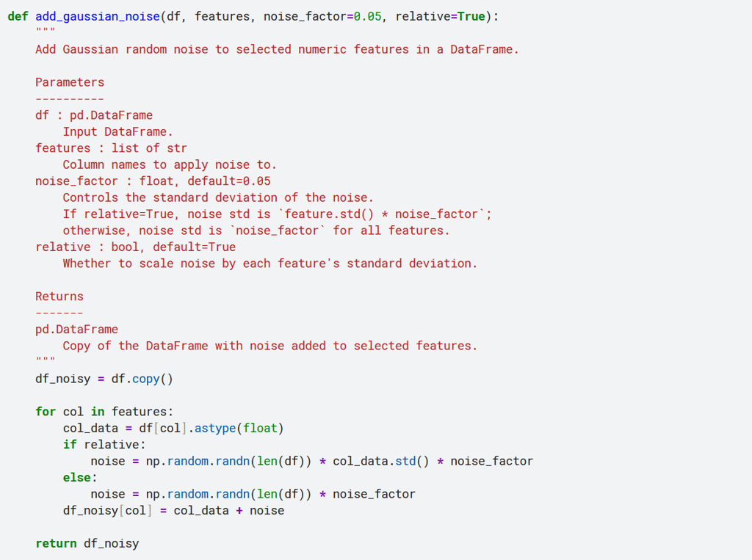Click the copy method in df.copy()
Viewport: 752px width, 560px height.
click(145, 379)
